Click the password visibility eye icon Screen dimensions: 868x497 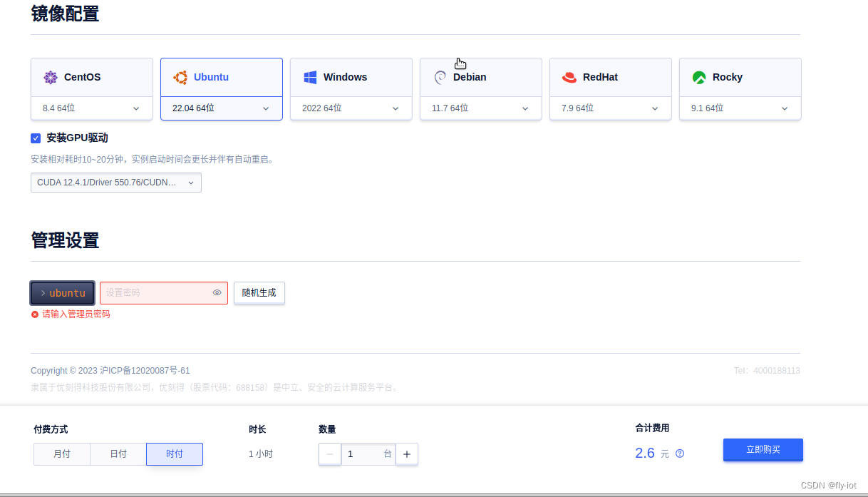216,292
